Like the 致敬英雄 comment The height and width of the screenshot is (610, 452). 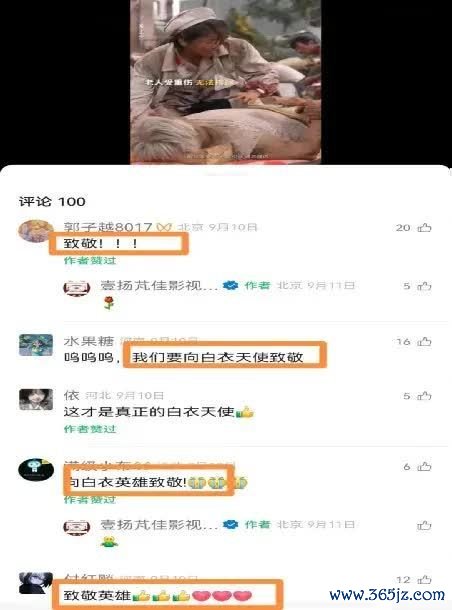pos(424,580)
